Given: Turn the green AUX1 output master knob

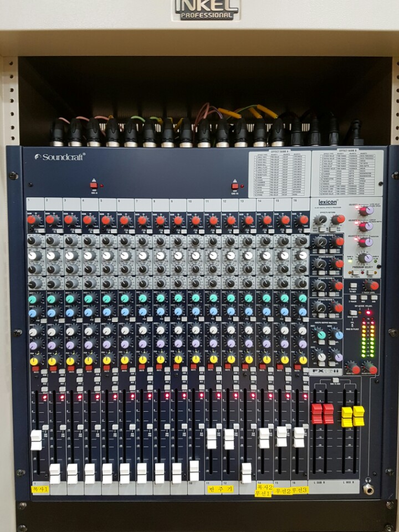Looking at the screenshot, I should click(x=321, y=335).
